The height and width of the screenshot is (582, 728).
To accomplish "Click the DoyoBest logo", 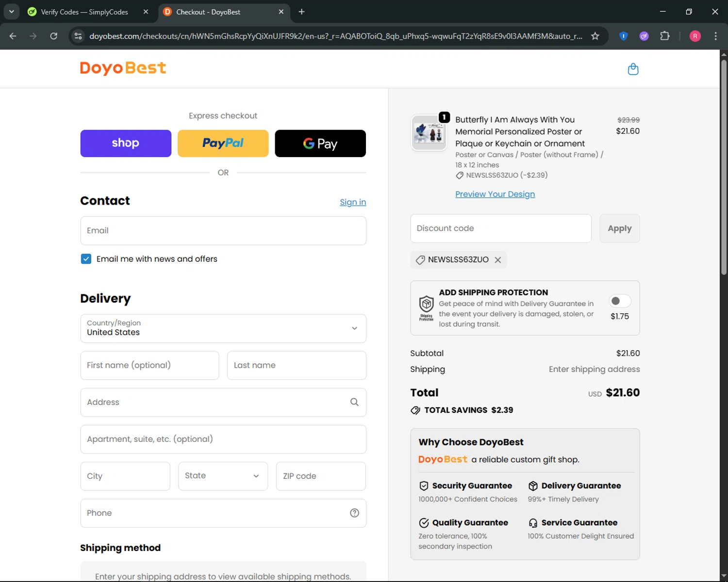I will pos(123,68).
